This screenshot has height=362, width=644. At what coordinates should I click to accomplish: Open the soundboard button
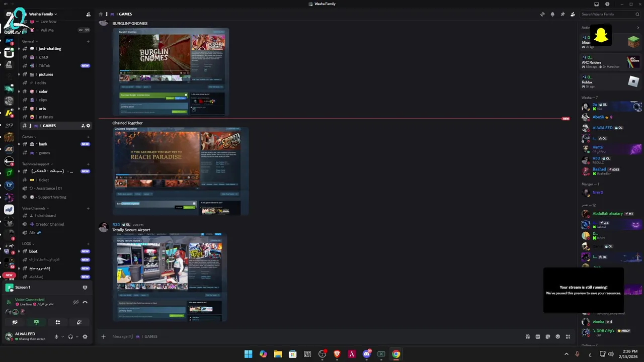coord(79,322)
